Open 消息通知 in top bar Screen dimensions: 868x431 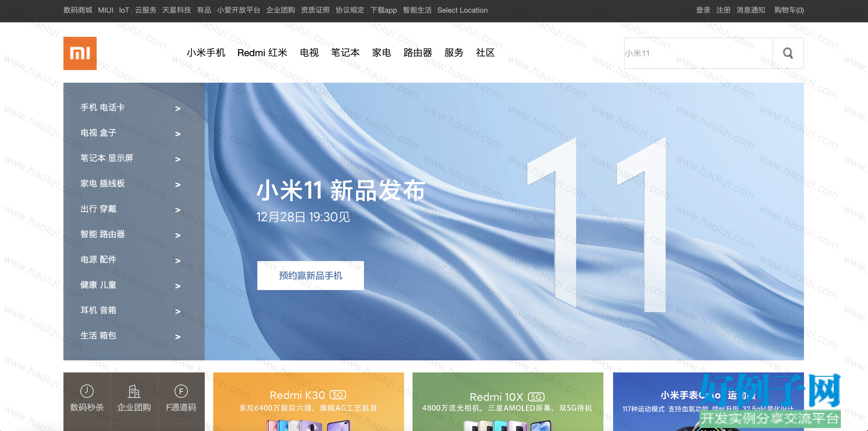pos(751,10)
